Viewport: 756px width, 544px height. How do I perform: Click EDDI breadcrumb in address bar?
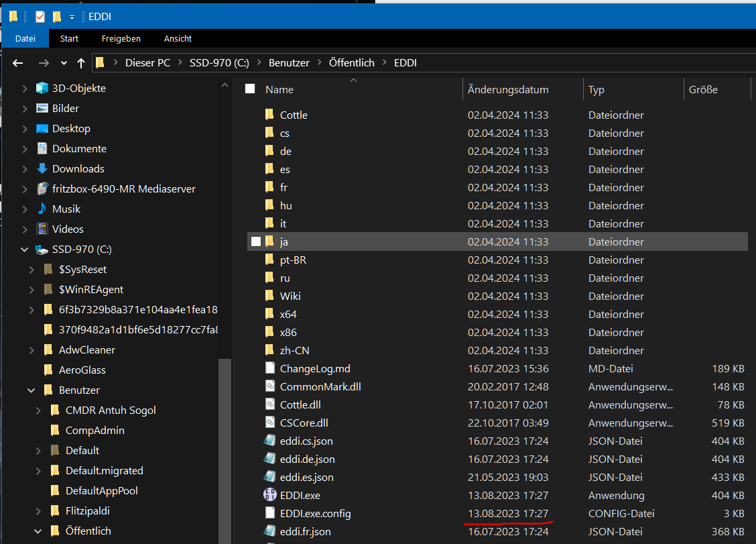coord(405,63)
